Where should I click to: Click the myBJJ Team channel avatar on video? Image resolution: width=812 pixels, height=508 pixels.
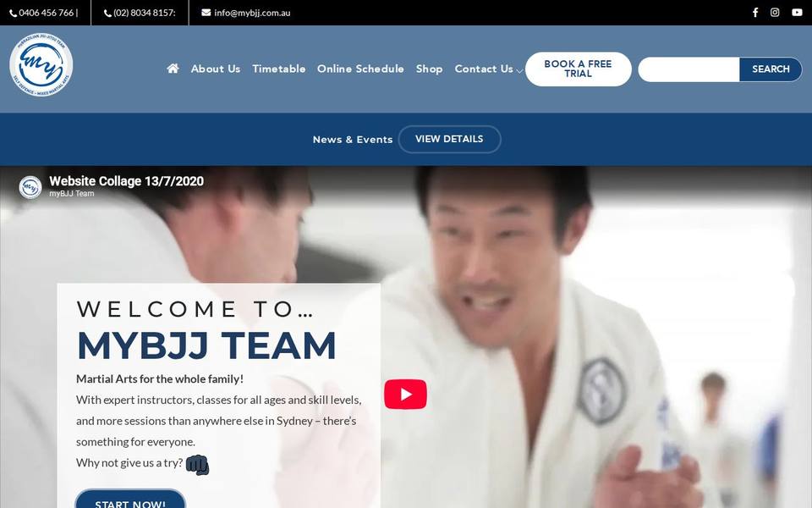point(30,187)
